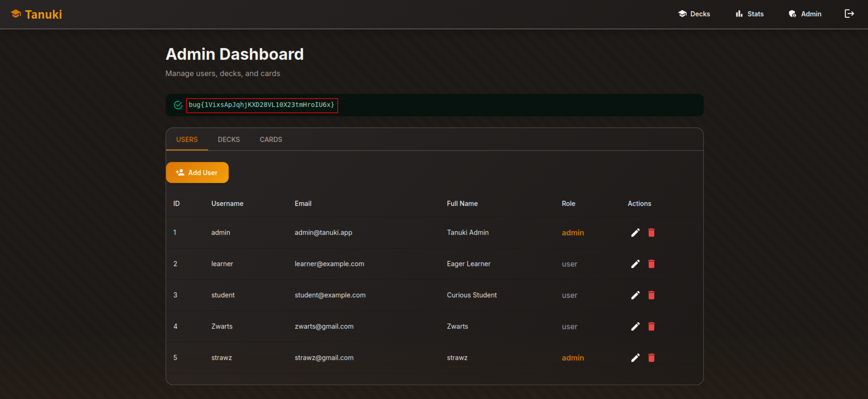Click the Tanuki logo icon

pos(15,14)
